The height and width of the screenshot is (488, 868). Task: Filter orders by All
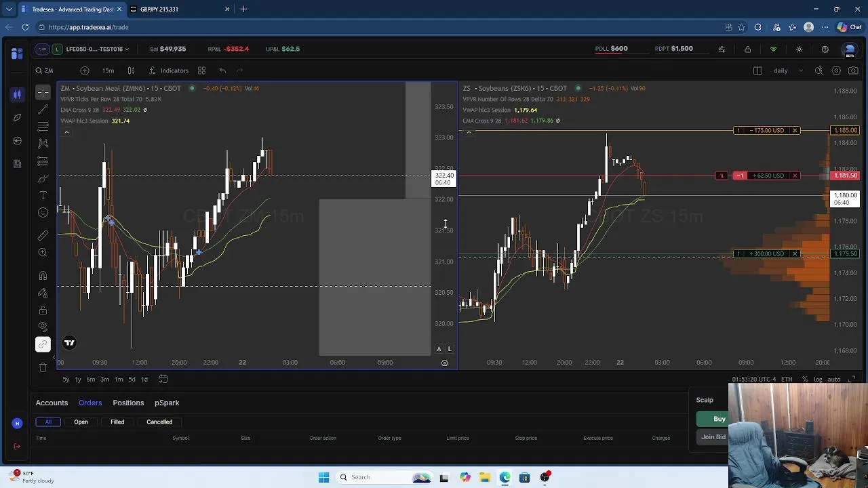pos(48,422)
